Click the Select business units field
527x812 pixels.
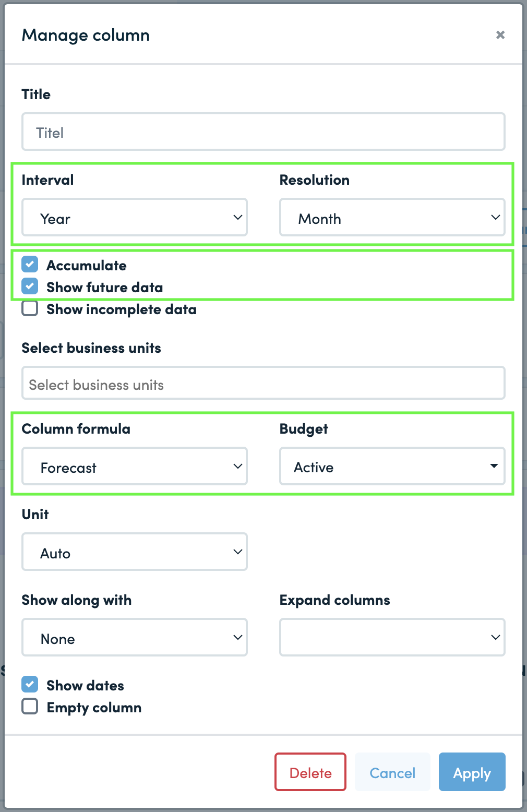[x=263, y=384]
